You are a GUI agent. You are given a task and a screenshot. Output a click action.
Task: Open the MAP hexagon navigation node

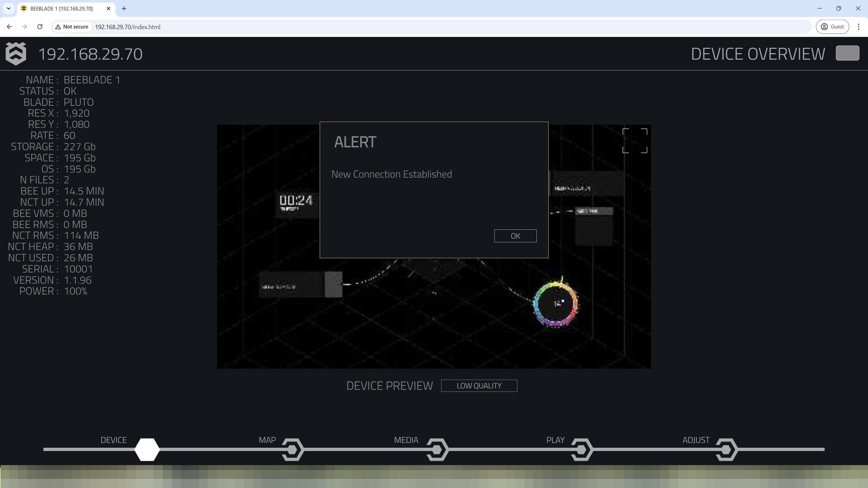click(x=292, y=449)
